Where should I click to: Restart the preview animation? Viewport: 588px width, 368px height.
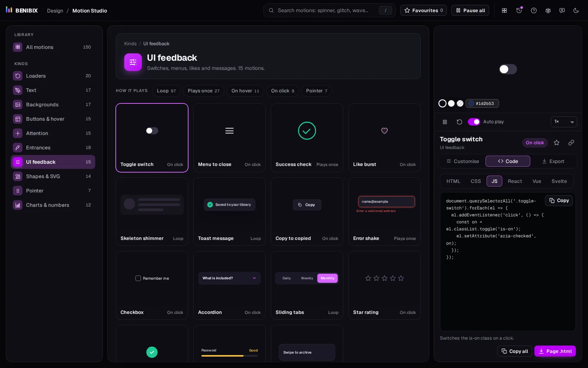coord(459,122)
